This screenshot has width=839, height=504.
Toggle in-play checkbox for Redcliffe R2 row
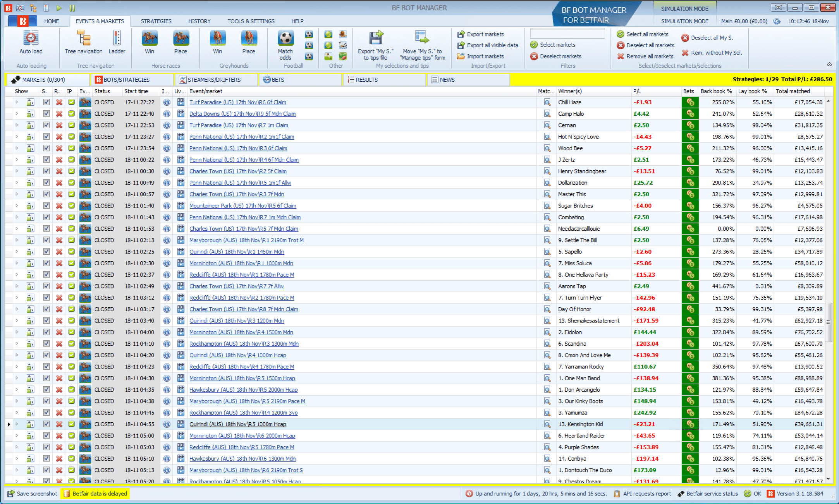[x=71, y=298]
